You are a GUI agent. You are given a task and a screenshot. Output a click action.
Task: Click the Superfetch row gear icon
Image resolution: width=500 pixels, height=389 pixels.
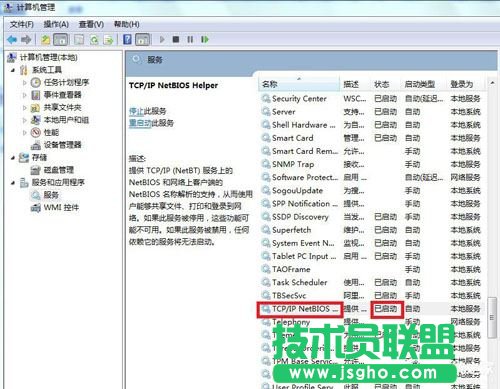tap(266, 230)
